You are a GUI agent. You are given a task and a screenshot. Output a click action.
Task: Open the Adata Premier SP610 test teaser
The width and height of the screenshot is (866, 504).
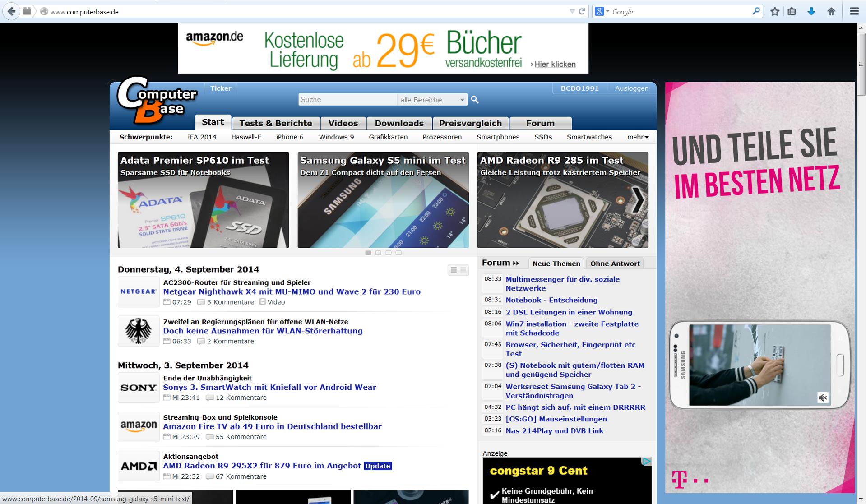point(203,200)
